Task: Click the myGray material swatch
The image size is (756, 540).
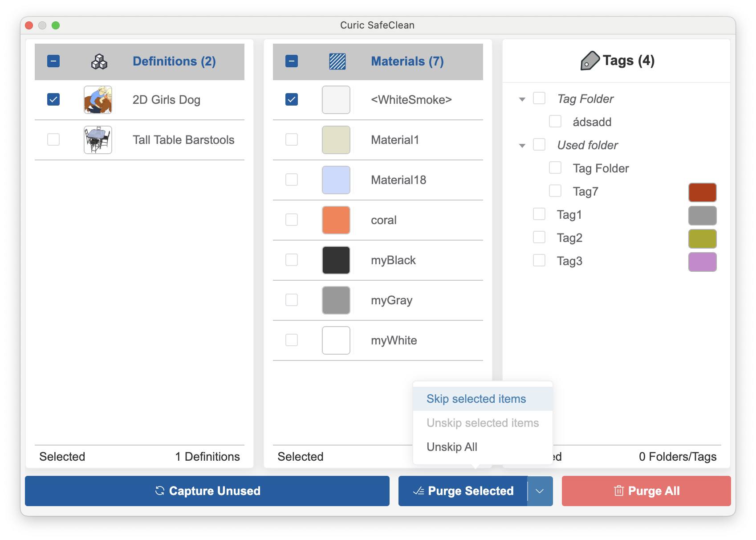Action: pyautogui.click(x=336, y=300)
